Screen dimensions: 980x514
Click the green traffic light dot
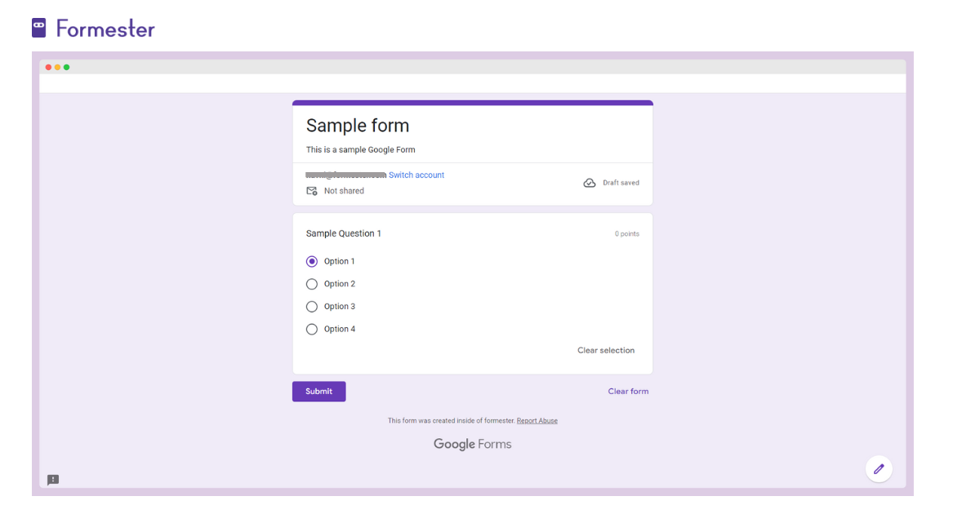[x=65, y=68]
